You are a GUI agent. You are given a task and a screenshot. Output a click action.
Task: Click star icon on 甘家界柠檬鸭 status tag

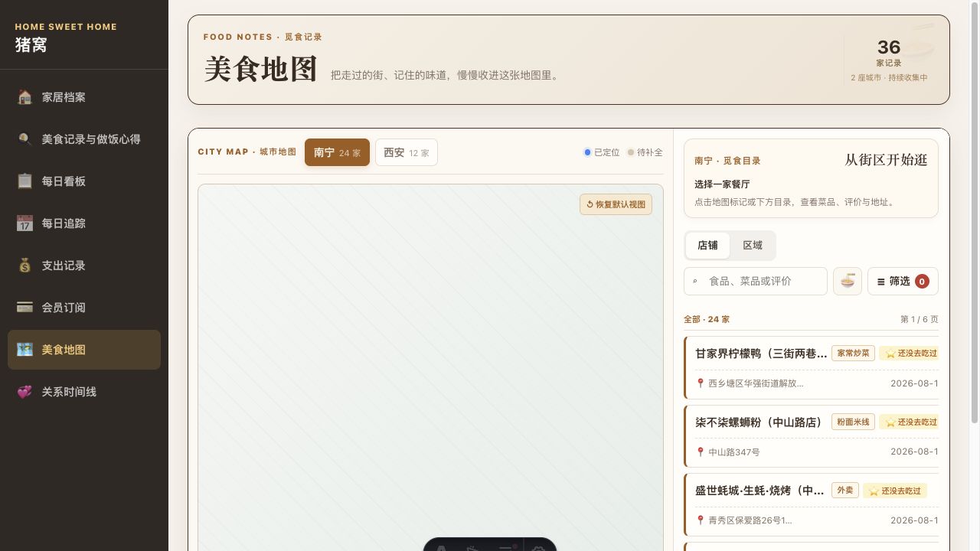(890, 354)
